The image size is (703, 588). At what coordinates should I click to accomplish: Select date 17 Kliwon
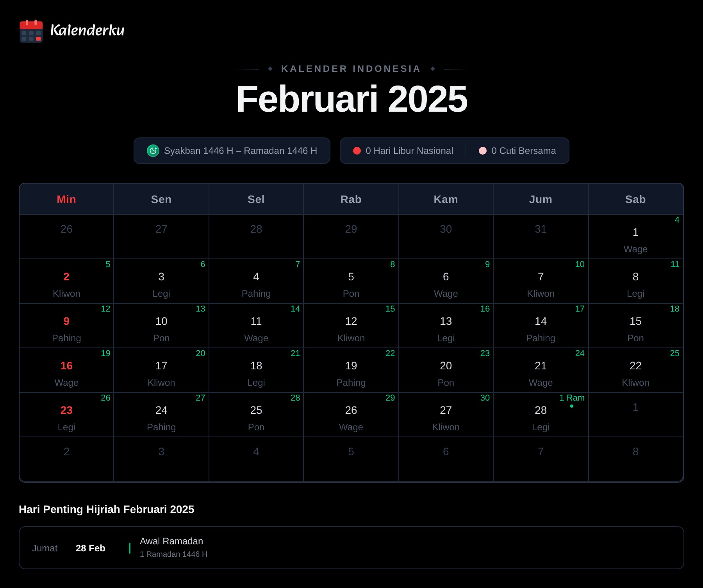[161, 370]
